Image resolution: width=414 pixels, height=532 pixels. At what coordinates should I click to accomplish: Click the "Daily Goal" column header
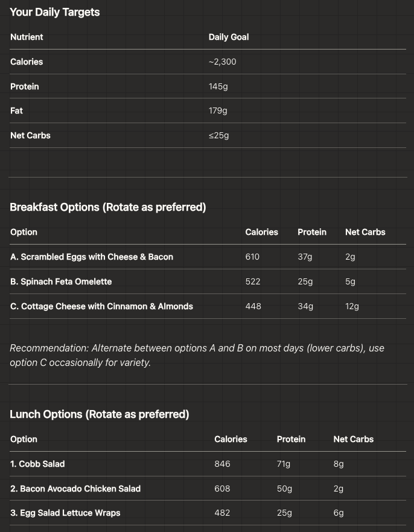coord(229,37)
